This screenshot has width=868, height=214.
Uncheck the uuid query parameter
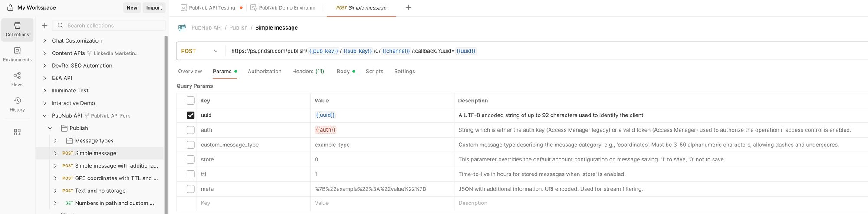[x=191, y=115]
